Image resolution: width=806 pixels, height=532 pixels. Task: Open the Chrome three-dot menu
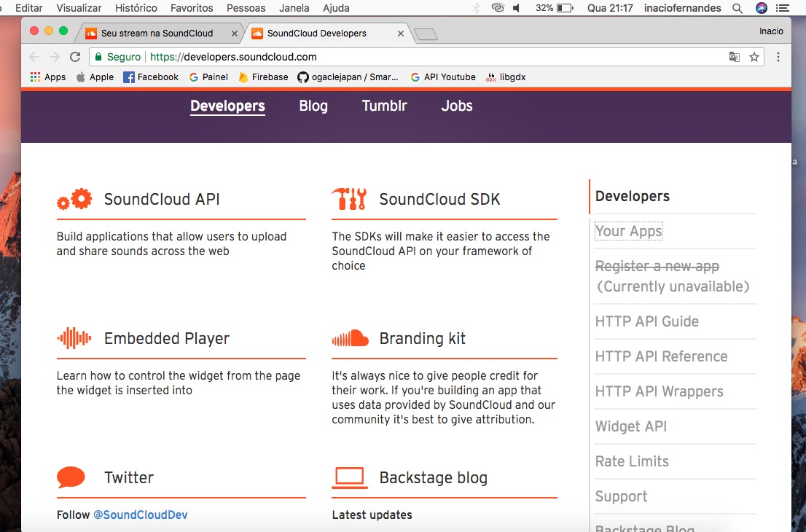(x=778, y=57)
